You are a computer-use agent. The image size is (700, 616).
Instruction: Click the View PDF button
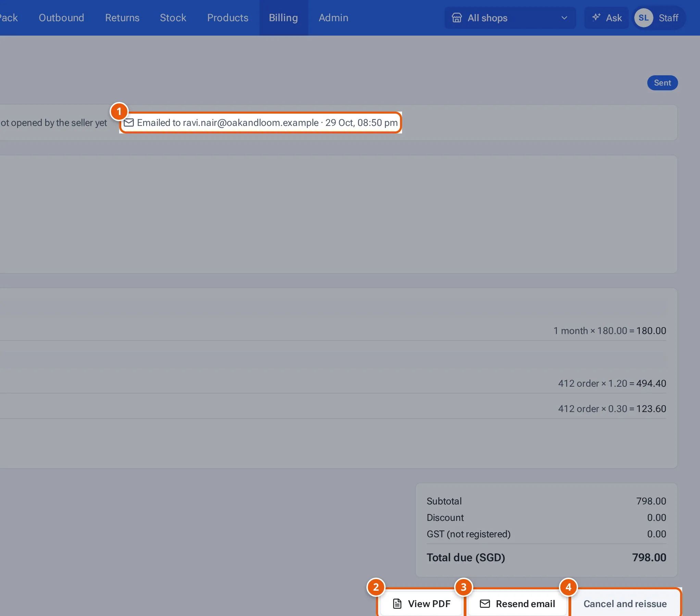(422, 604)
